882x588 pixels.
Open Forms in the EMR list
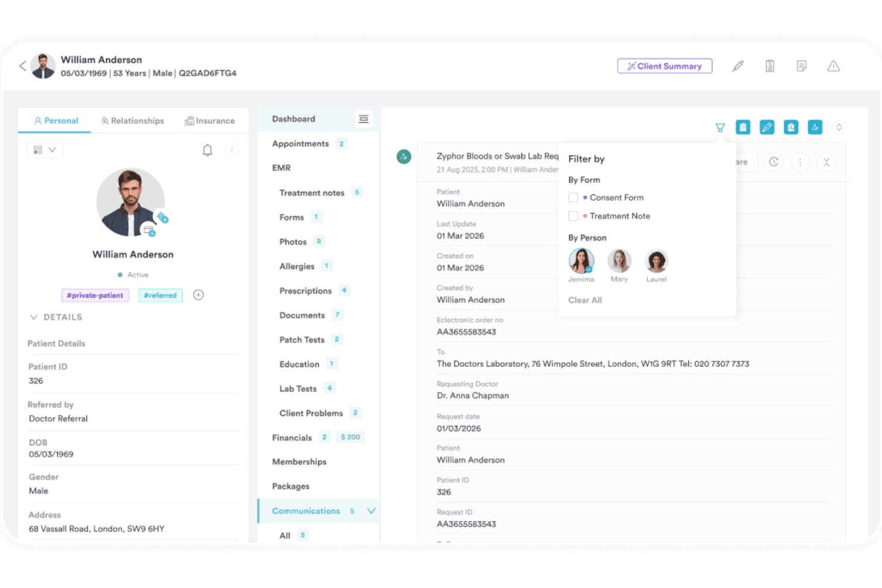291,217
